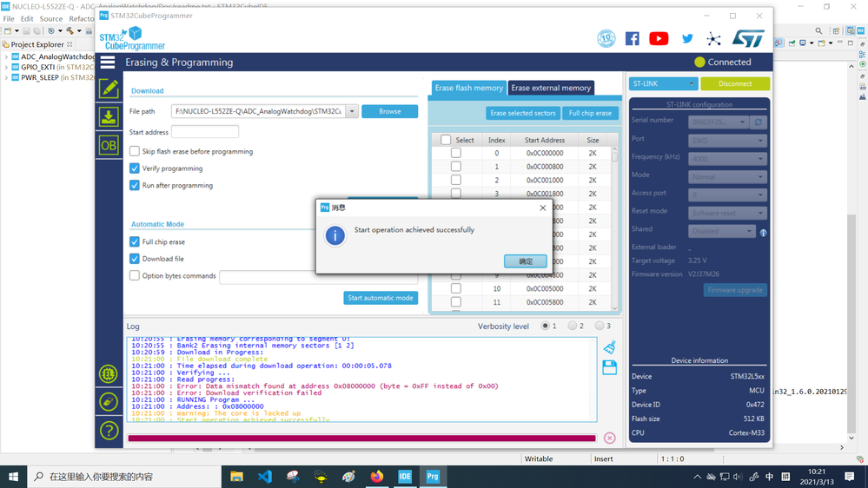868x488 pixels.
Task: Click the Option bytes commands text field
Action: (318, 277)
